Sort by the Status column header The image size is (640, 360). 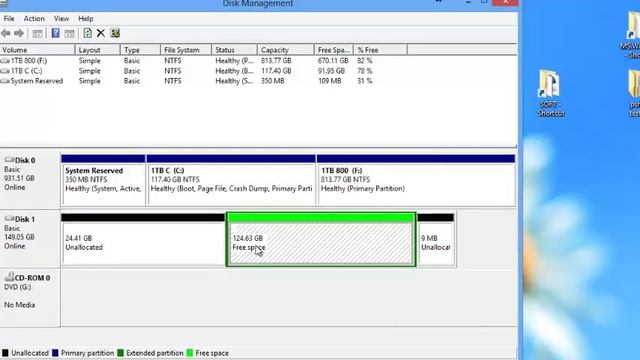click(x=235, y=50)
